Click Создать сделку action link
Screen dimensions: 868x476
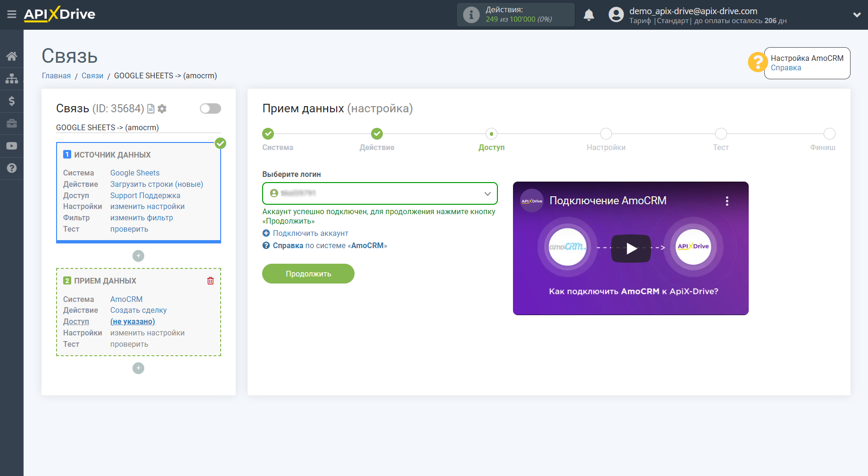click(x=139, y=310)
